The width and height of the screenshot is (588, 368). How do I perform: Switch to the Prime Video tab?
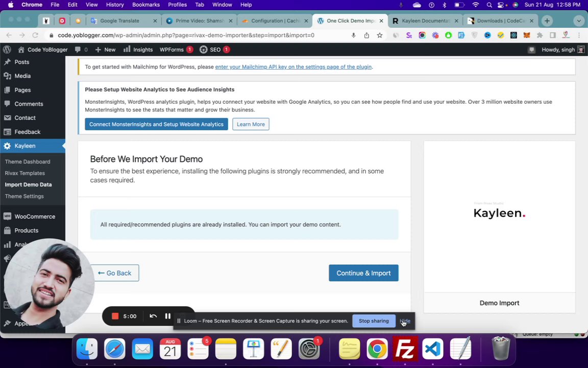point(200,20)
